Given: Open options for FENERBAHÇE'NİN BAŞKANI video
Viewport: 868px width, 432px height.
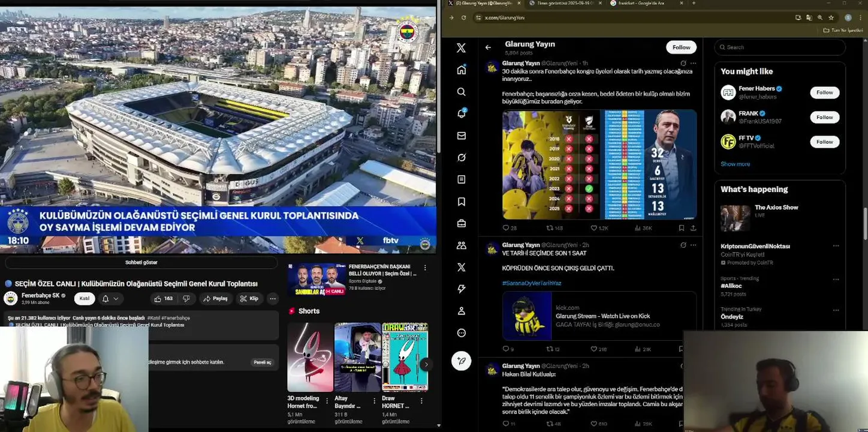Looking at the screenshot, I should [425, 268].
